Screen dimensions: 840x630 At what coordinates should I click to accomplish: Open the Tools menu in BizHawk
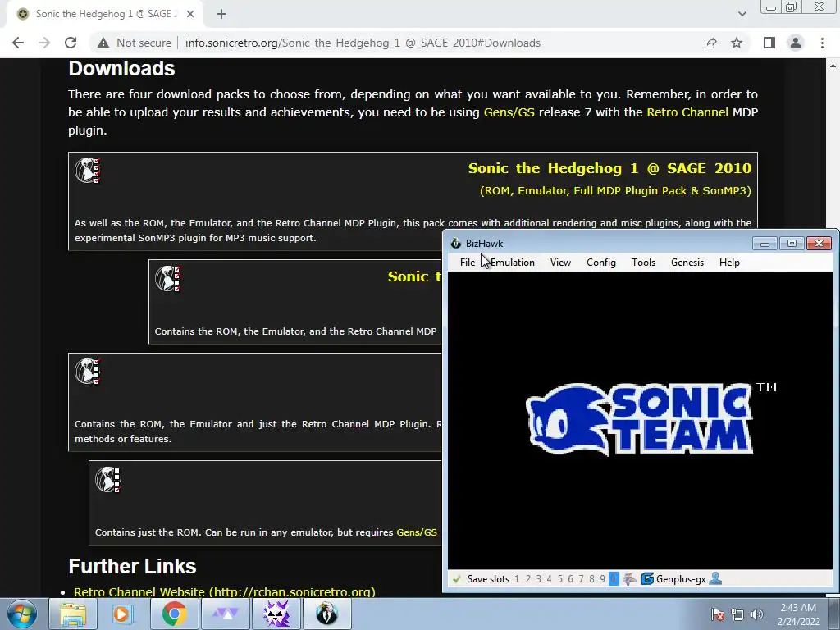[x=643, y=262]
